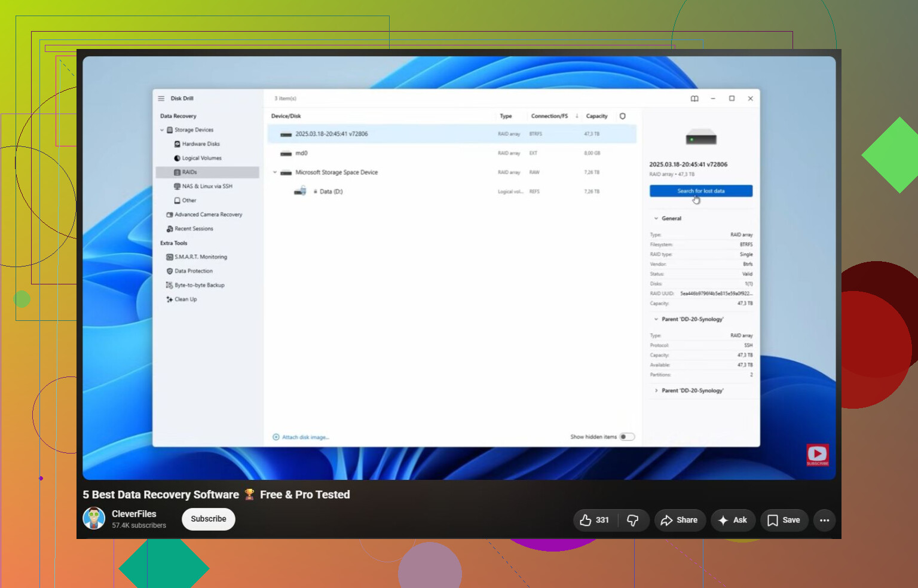Click the Advanced Camera Recovery icon
918x588 pixels.
click(x=170, y=215)
